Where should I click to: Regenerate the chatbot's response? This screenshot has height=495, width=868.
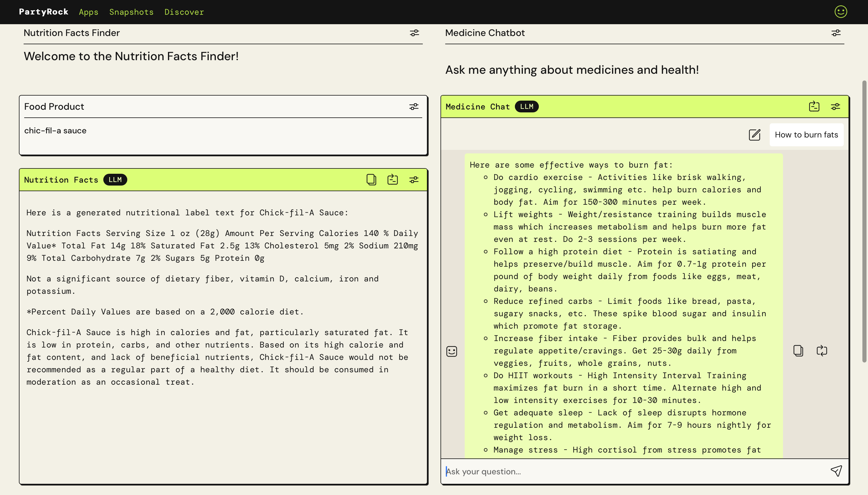[821, 350]
